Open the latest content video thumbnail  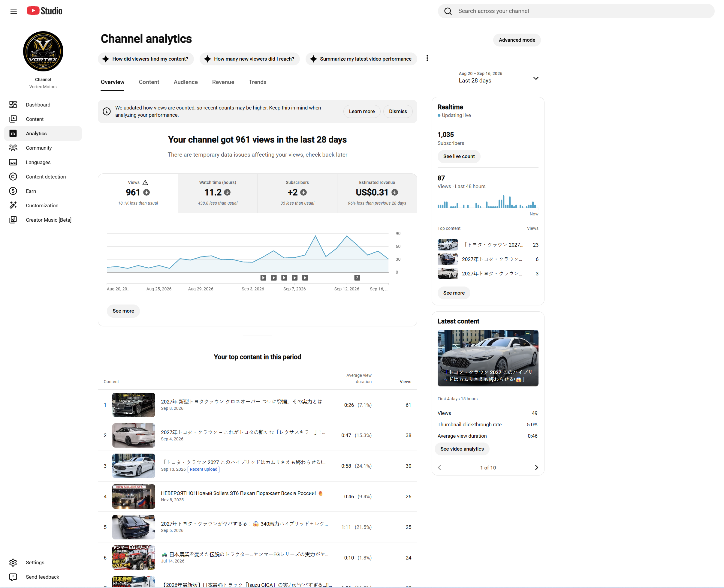click(x=488, y=358)
